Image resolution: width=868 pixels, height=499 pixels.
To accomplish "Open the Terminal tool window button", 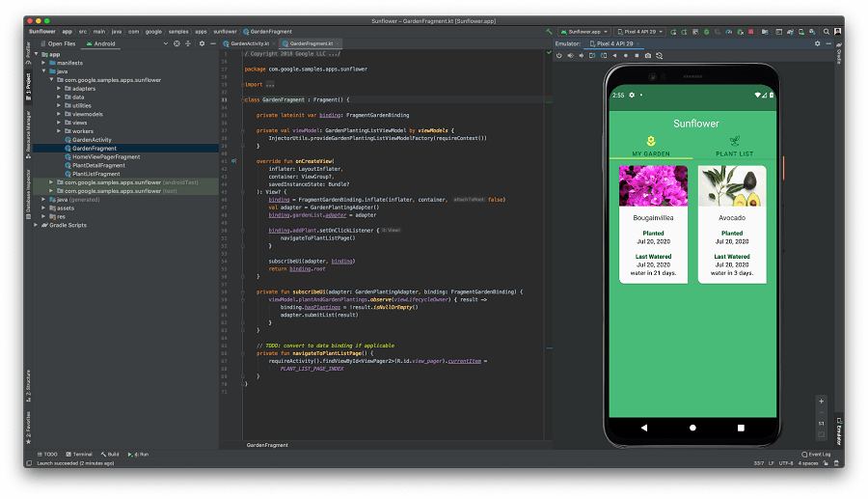I will [x=79, y=455].
